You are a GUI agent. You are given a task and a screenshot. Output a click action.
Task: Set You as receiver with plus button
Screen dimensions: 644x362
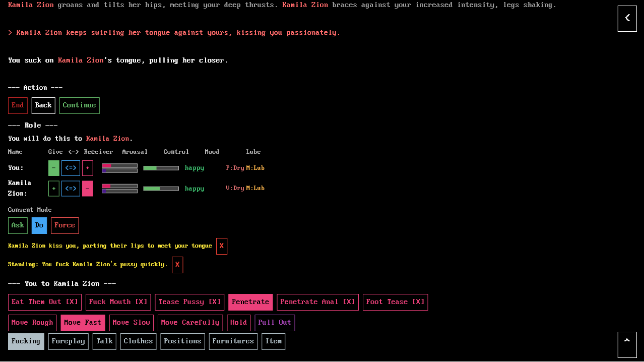pyautogui.click(x=88, y=168)
